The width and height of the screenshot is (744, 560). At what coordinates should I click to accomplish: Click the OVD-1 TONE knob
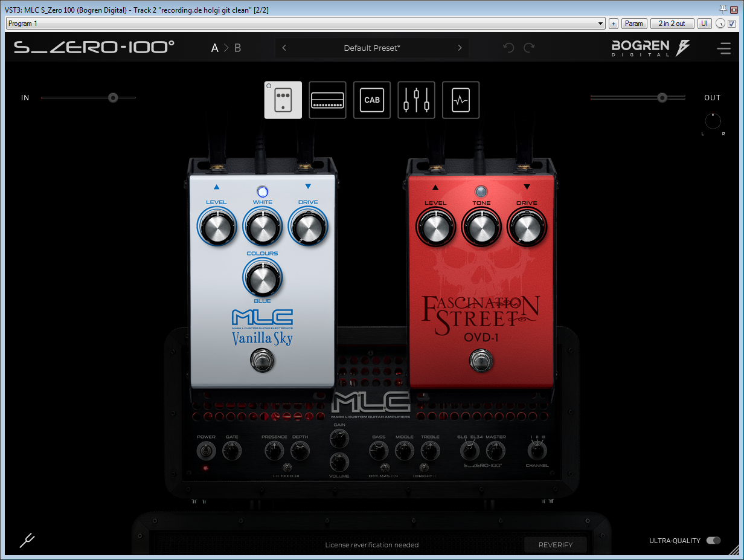pos(481,227)
